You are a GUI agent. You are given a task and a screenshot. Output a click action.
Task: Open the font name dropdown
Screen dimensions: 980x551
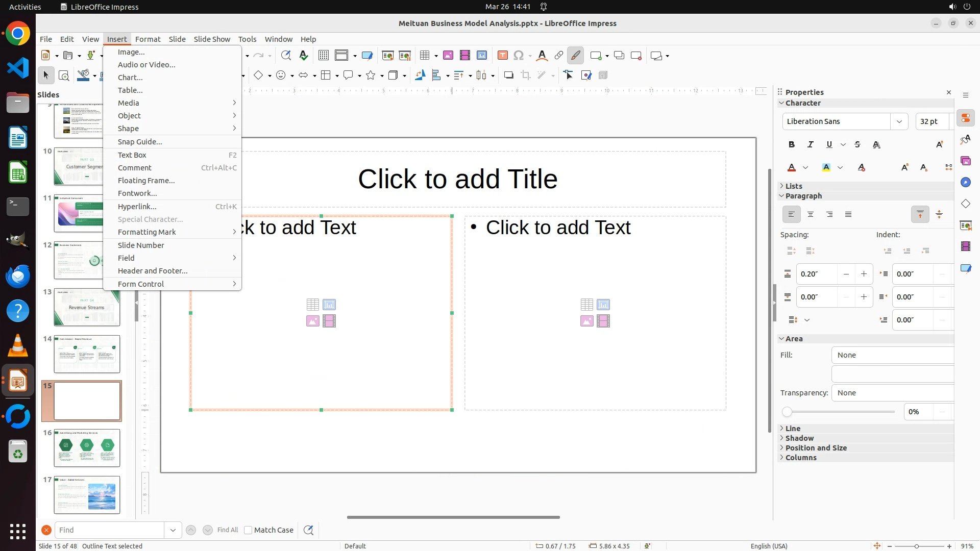coord(899,121)
